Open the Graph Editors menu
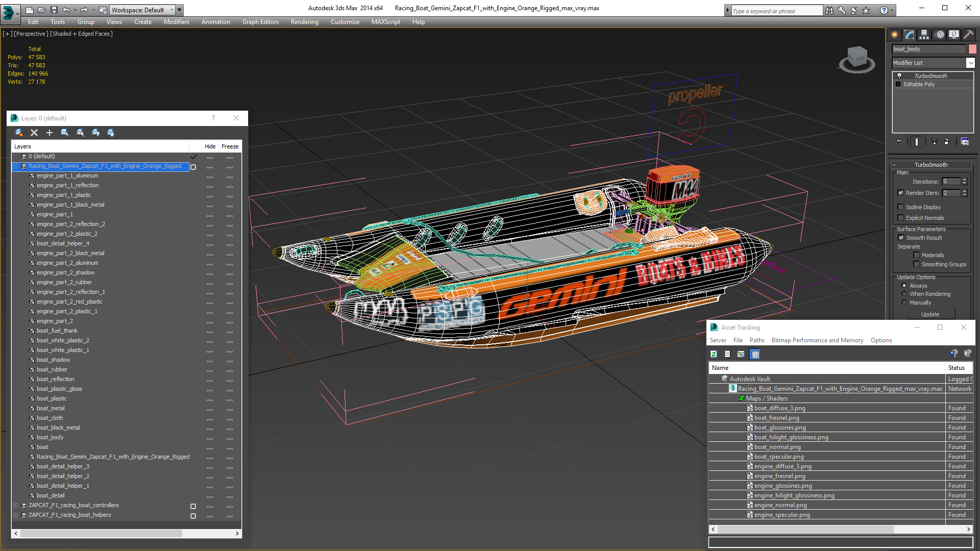Viewport: 980px width, 551px height. click(x=260, y=22)
